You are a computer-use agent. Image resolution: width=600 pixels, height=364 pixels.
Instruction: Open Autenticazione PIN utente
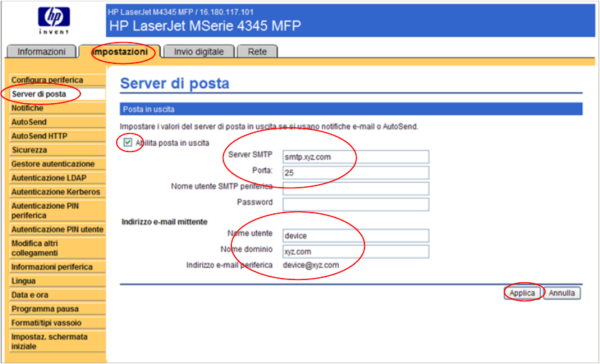57,230
